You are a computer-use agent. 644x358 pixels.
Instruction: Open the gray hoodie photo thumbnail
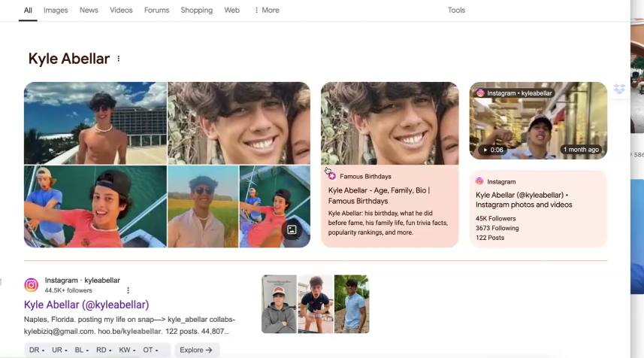pyautogui.click(x=279, y=304)
